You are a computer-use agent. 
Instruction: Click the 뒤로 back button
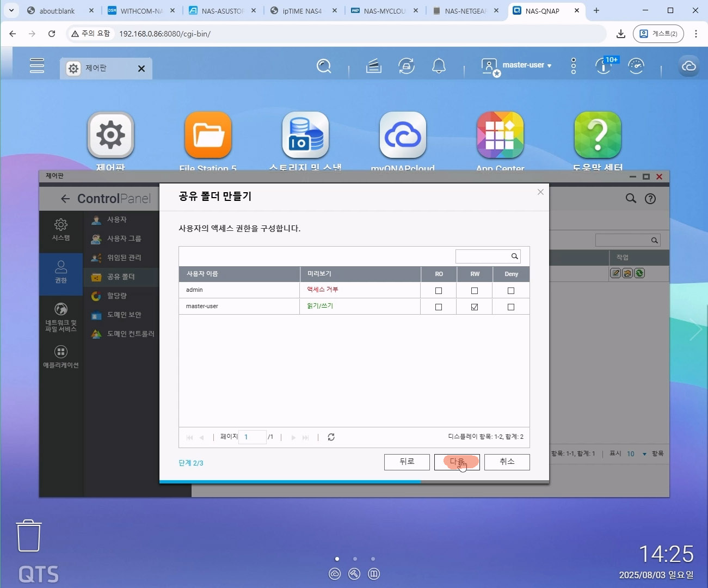(x=407, y=462)
